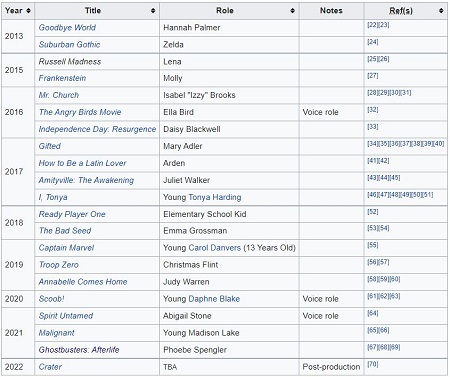Select the Judy Warren role cell
450x377 pixels.
point(229,282)
